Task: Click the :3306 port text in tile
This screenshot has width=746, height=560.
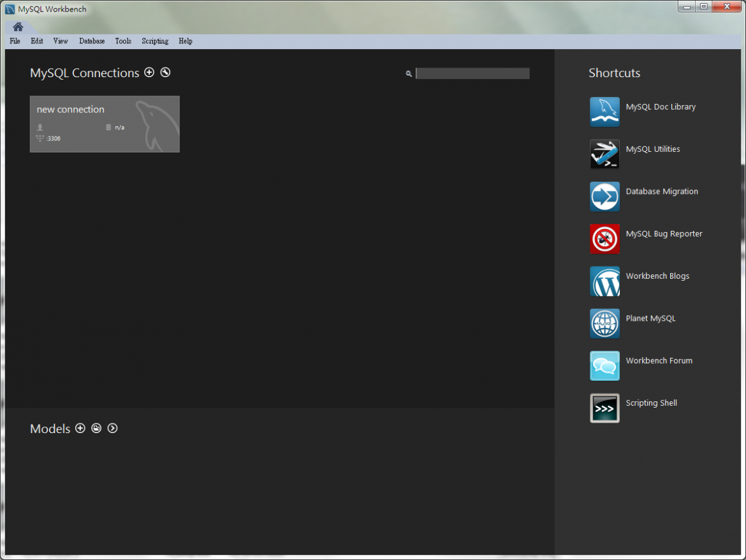Action: pos(54,138)
